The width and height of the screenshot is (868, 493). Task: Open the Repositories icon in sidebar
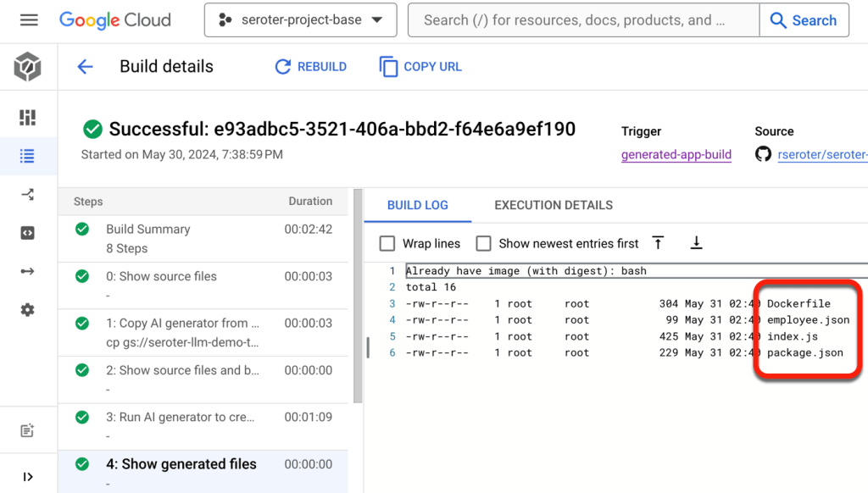[28, 233]
